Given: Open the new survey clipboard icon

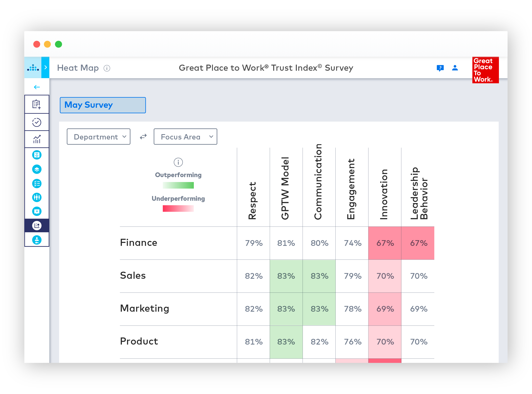Looking at the screenshot, I should 37,104.
